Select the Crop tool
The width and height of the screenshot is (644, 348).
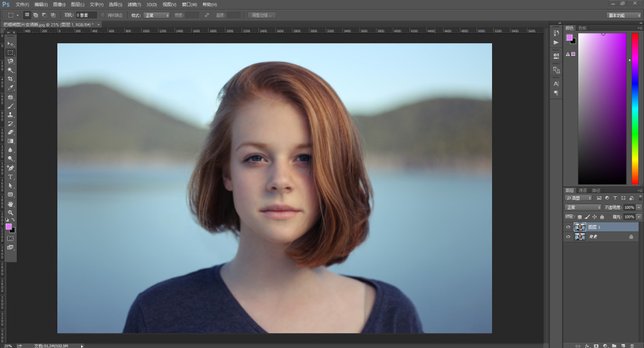(x=10, y=79)
